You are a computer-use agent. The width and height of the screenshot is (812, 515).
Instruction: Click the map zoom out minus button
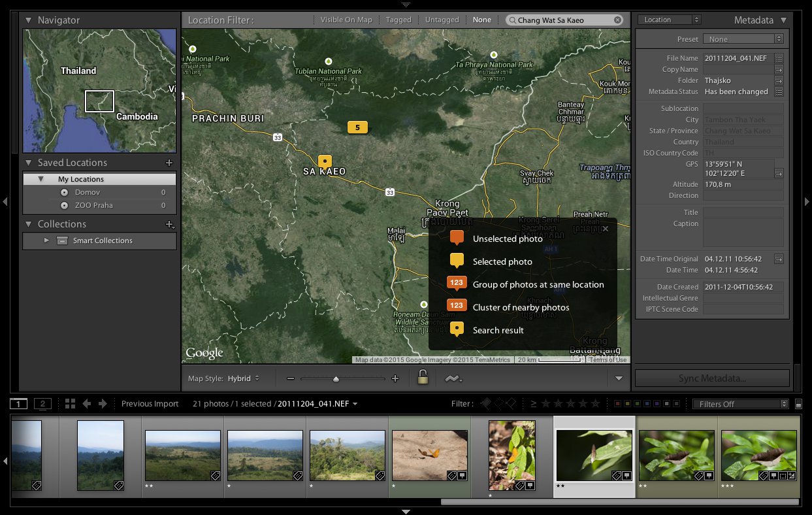pos(291,378)
